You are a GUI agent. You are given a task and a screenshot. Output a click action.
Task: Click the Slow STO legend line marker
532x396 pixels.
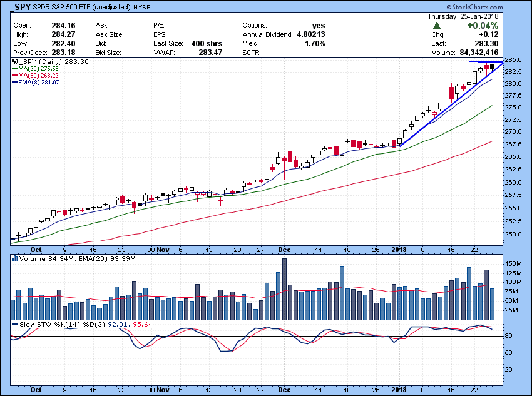click(14, 323)
